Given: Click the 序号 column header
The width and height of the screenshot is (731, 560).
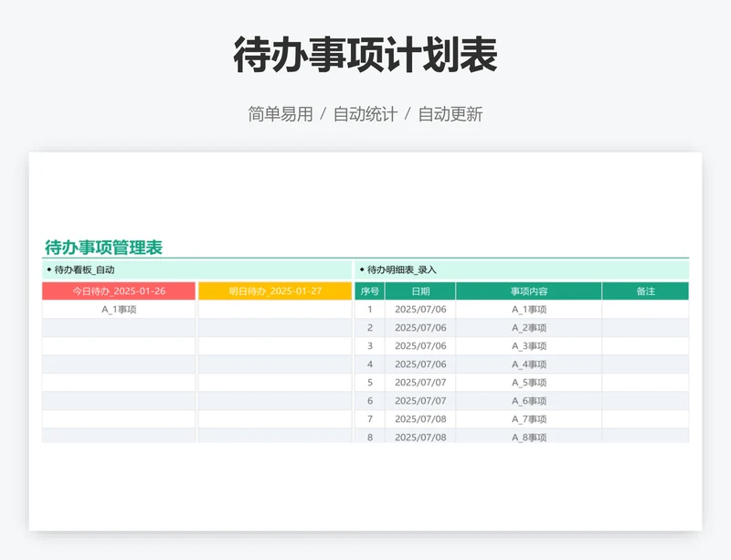Looking at the screenshot, I should click(x=370, y=291).
